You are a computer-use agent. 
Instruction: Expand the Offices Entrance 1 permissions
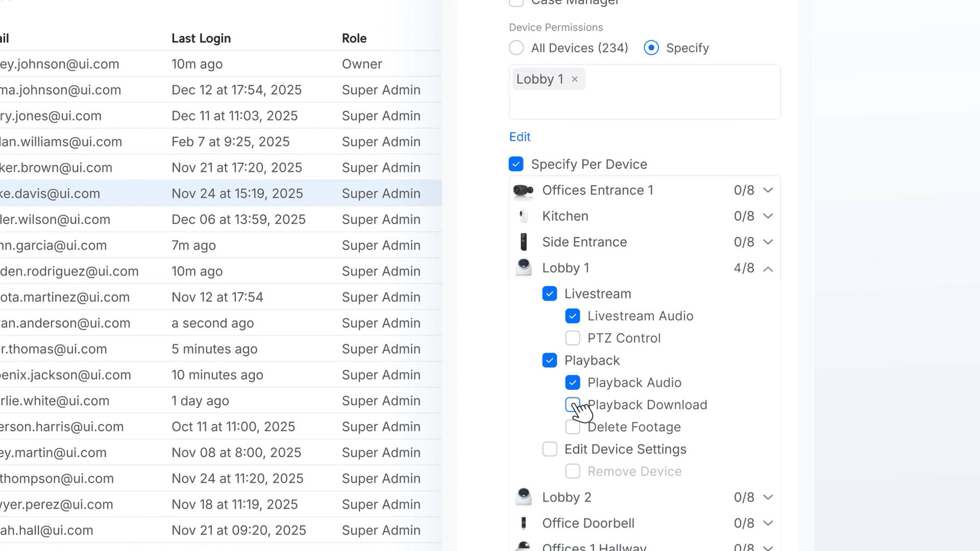coord(768,190)
